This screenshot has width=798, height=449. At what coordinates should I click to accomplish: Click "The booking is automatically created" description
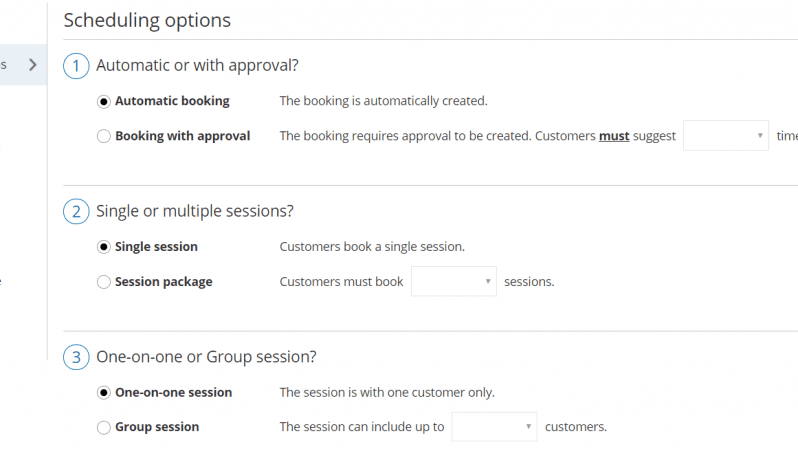pyautogui.click(x=383, y=101)
